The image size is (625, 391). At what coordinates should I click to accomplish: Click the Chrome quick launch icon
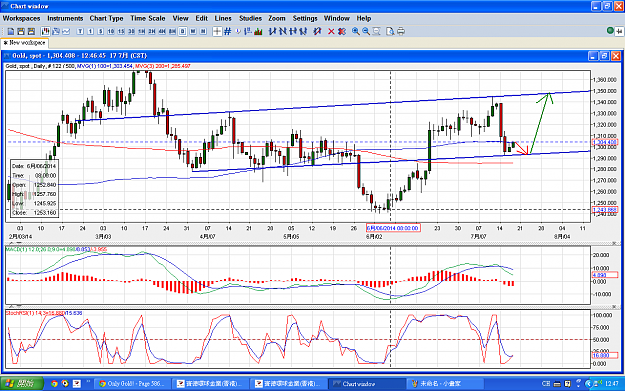[x=54, y=383]
